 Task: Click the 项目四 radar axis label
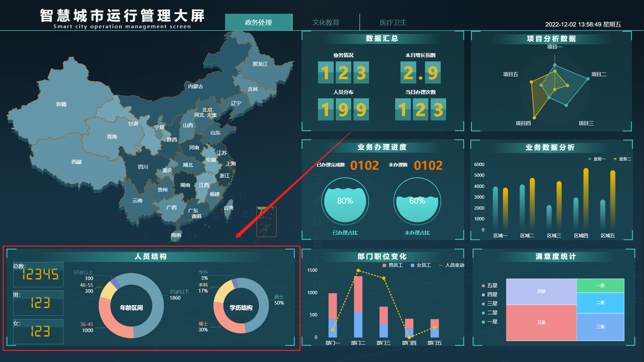[x=523, y=123]
